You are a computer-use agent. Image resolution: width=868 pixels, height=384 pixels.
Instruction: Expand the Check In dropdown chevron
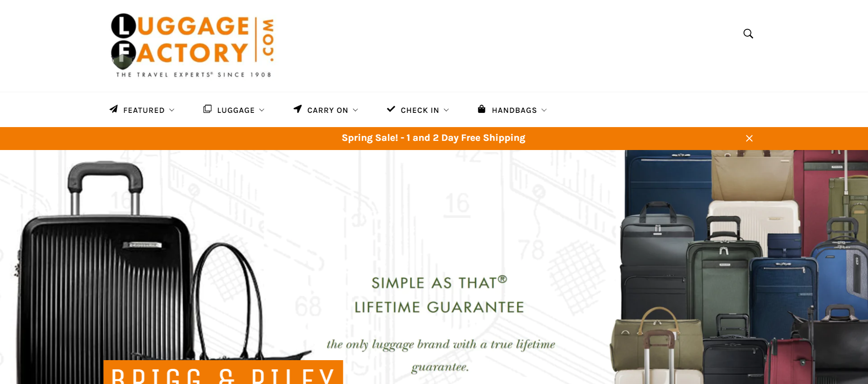[x=446, y=110]
